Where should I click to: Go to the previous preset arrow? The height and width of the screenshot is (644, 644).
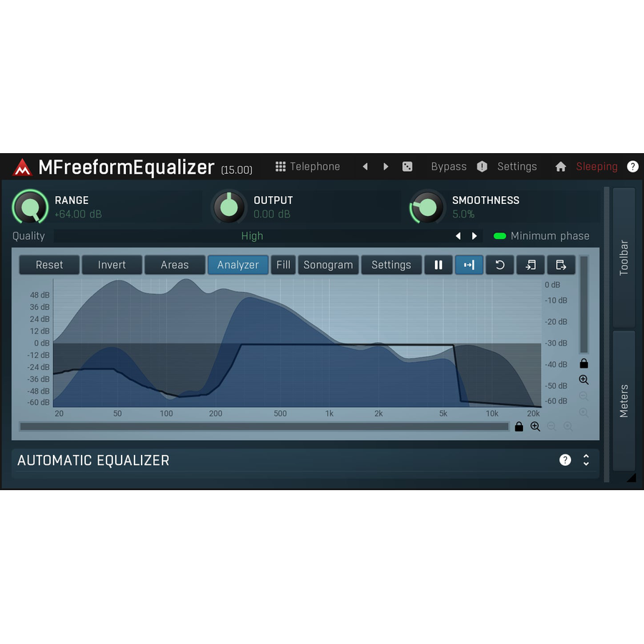pos(365,166)
